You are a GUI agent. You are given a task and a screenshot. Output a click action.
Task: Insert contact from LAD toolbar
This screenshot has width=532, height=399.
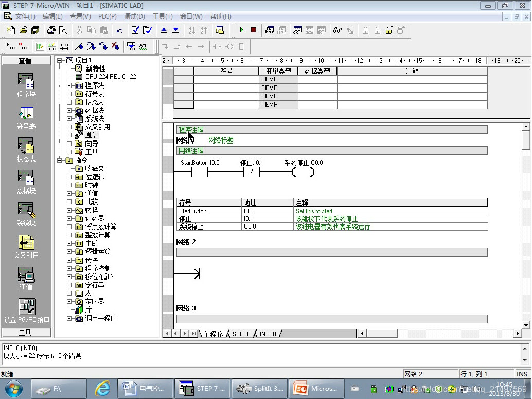[x=217, y=46]
